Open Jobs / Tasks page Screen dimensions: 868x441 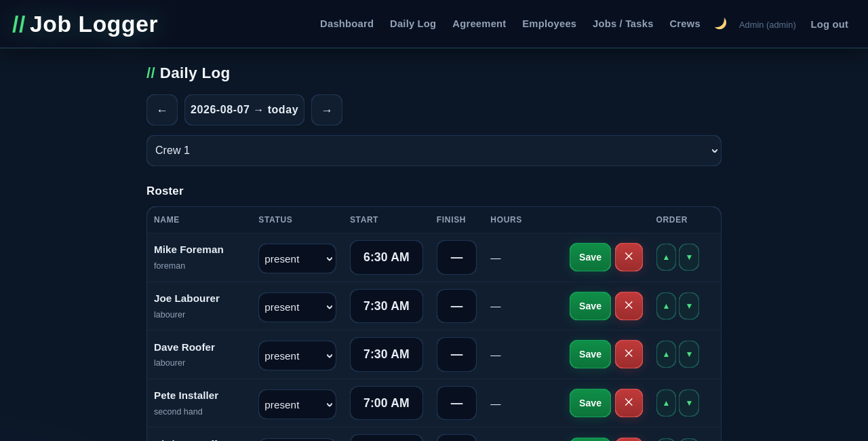[623, 24]
